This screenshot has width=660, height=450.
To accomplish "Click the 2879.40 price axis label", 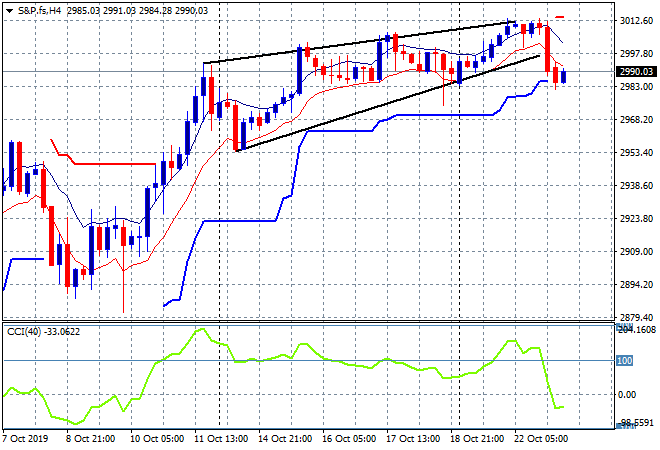I will [636, 317].
